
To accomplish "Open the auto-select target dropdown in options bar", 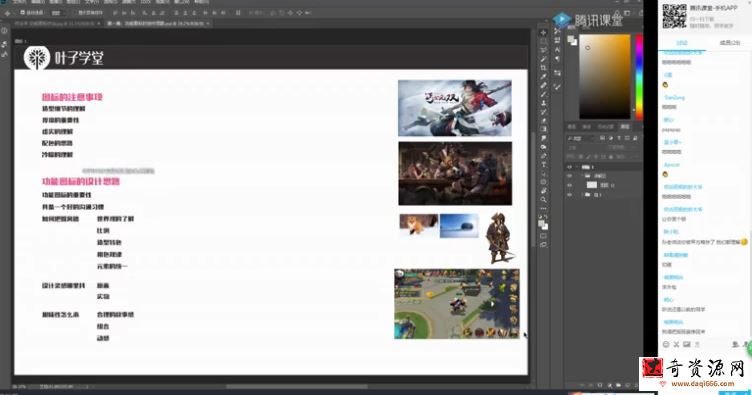I will click(x=57, y=13).
